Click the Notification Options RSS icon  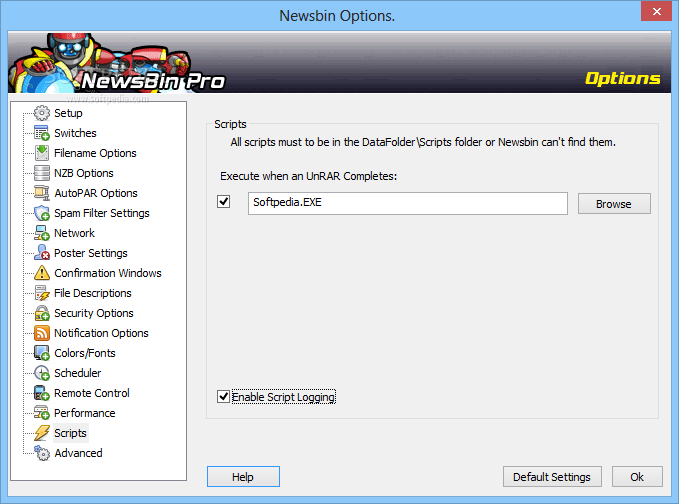[42, 333]
